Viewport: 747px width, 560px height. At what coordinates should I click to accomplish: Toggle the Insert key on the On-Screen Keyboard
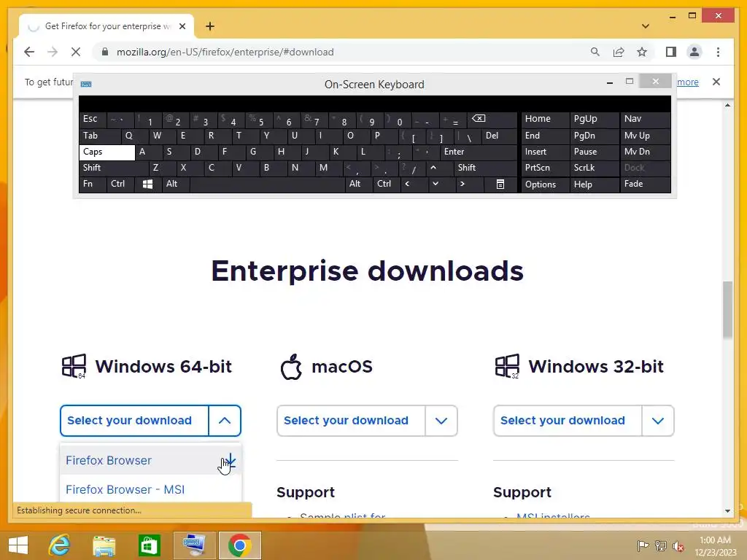click(x=545, y=152)
